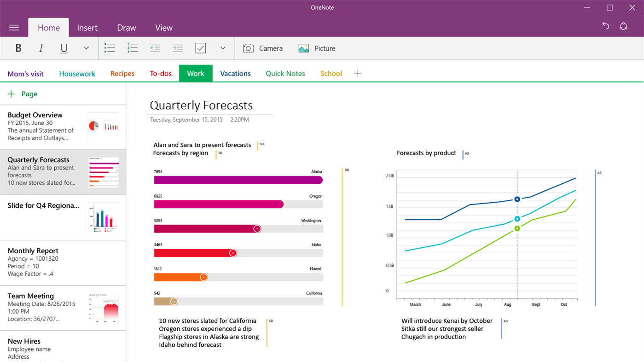Decrease the indent level
Viewport: 644px width, 362px height.
(155, 48)
